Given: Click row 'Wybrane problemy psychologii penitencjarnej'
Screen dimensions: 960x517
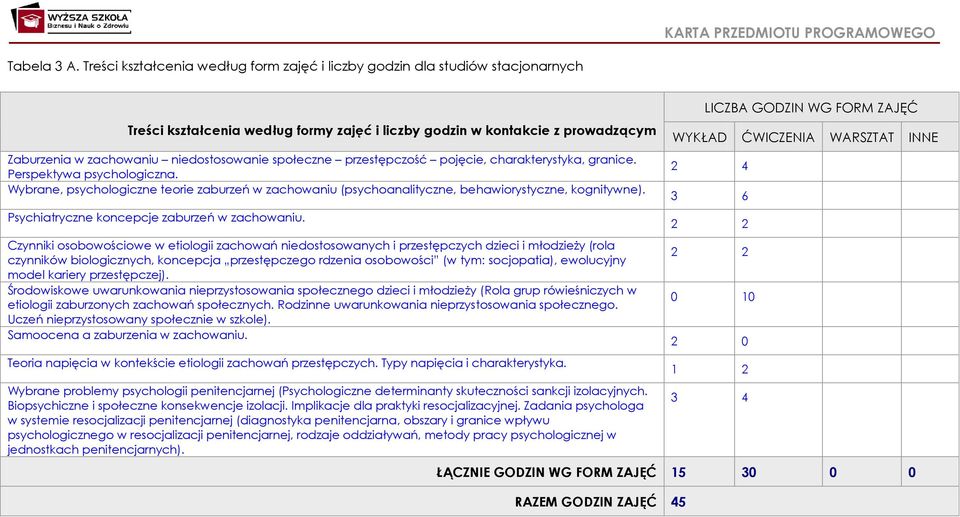Looking at the screenshot, I should coord(479,420).
